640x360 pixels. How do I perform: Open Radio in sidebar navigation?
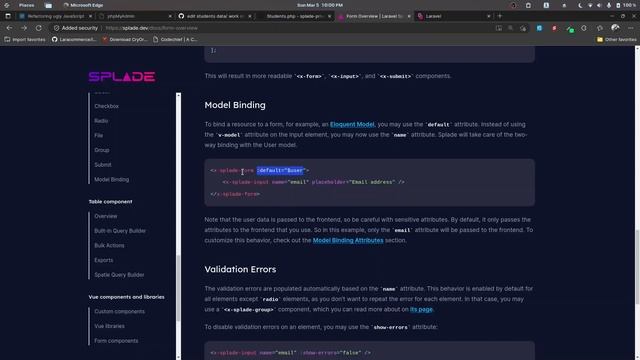coord(101,121)
